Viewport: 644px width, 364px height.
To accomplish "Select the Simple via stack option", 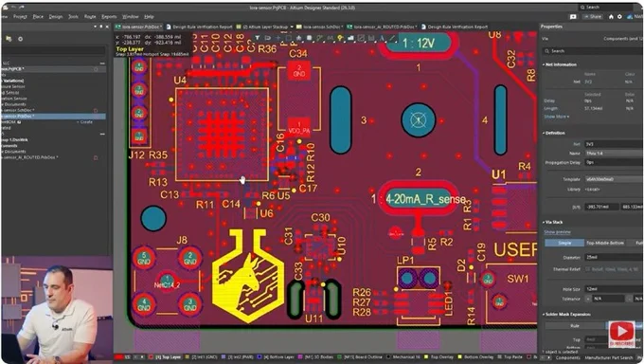I will tap(564, 243).
